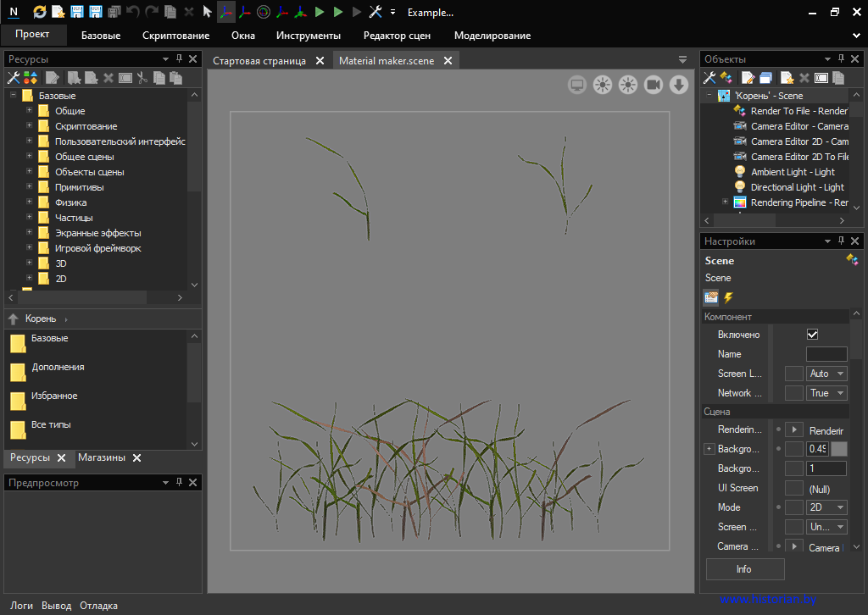Image resolution: width=868 pixels, height=615 pixels.
Task: Open the lightning bolt events tab in Настройки
Action: (728, 297)
